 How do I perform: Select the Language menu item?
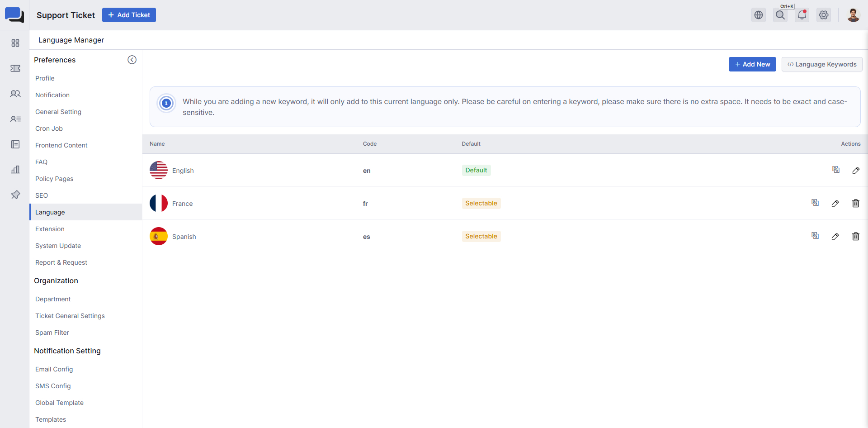pyautogui.click(x=50, y=212)
